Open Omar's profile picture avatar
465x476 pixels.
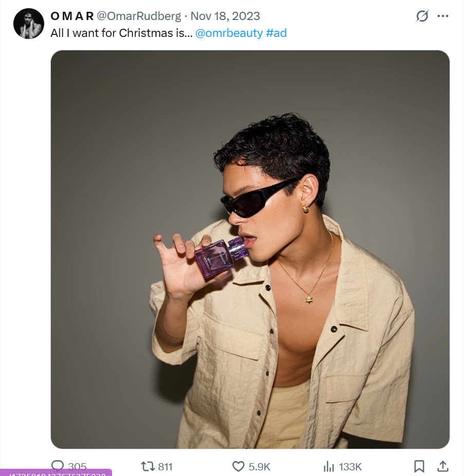coord(29,24)
